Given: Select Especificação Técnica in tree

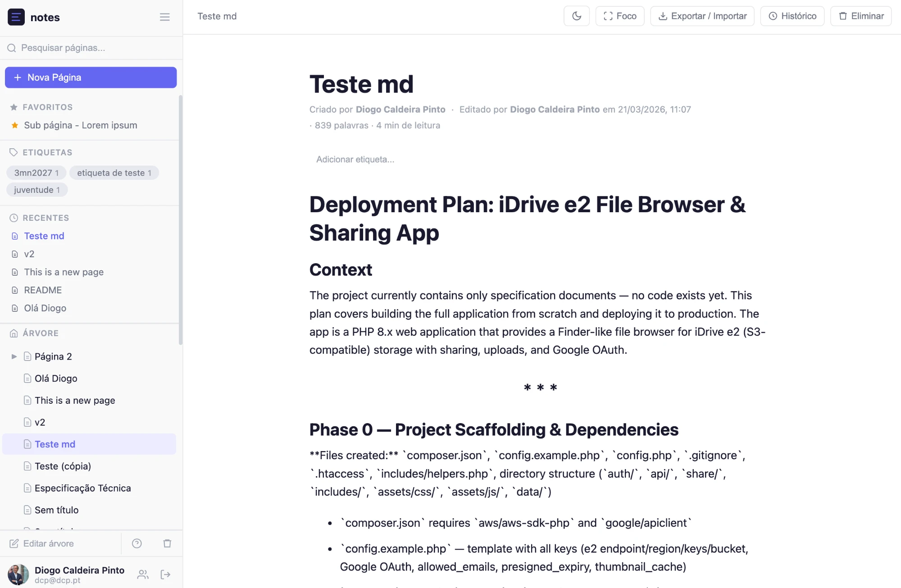Looking at the screenshot, I should 82,488.
